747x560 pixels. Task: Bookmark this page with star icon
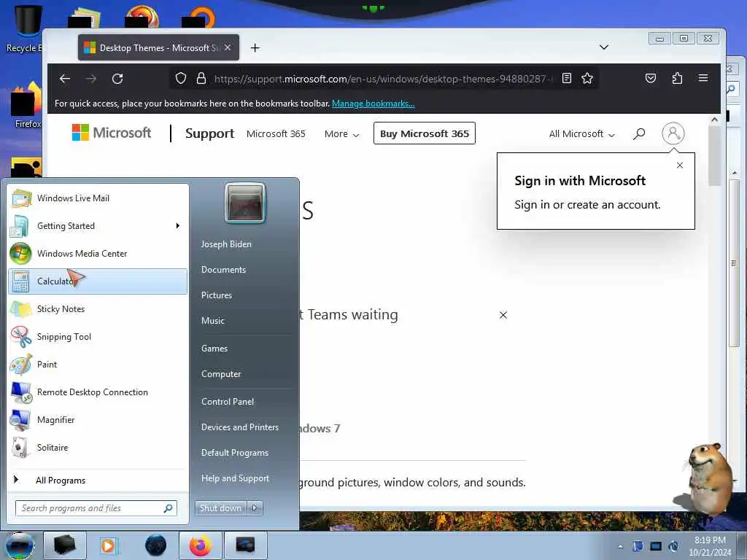[587, 78]
